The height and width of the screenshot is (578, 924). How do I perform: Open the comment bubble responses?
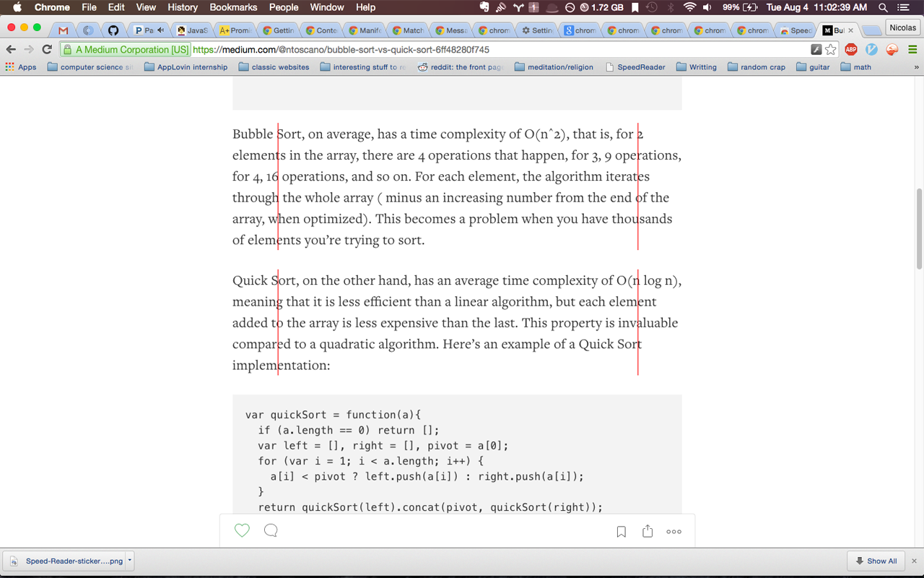(271, 530)
